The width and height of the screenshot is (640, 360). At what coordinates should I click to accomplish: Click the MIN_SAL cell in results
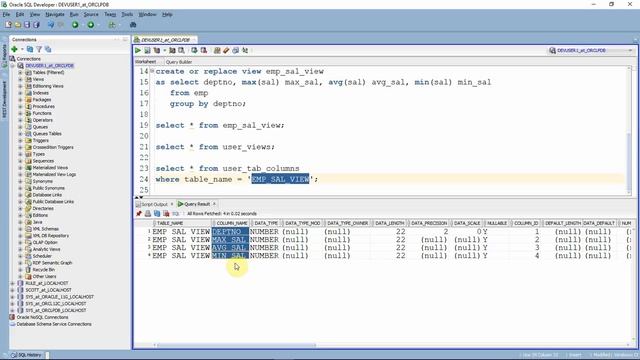230,256
